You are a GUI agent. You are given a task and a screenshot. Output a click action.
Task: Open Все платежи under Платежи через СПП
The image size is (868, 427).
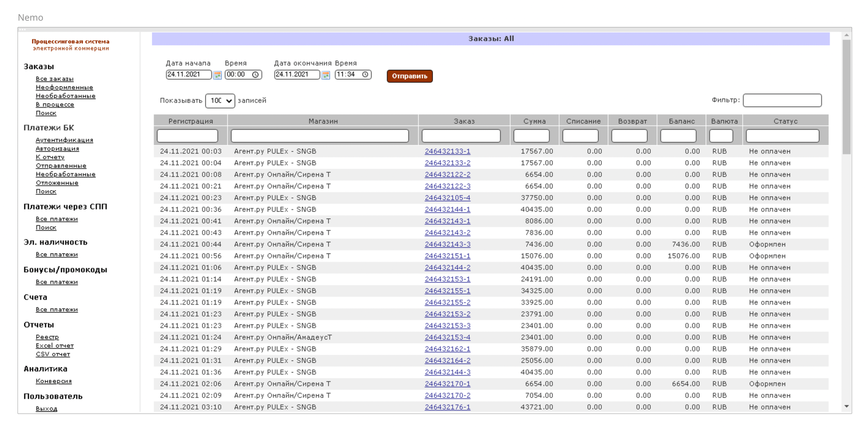pyautogui.click(x=56, y=219)
